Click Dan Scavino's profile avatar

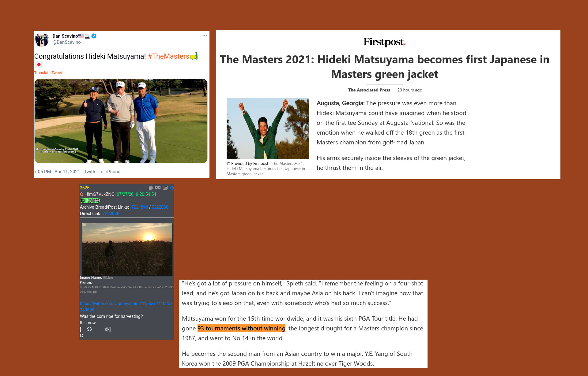click(x=42, y=39)
